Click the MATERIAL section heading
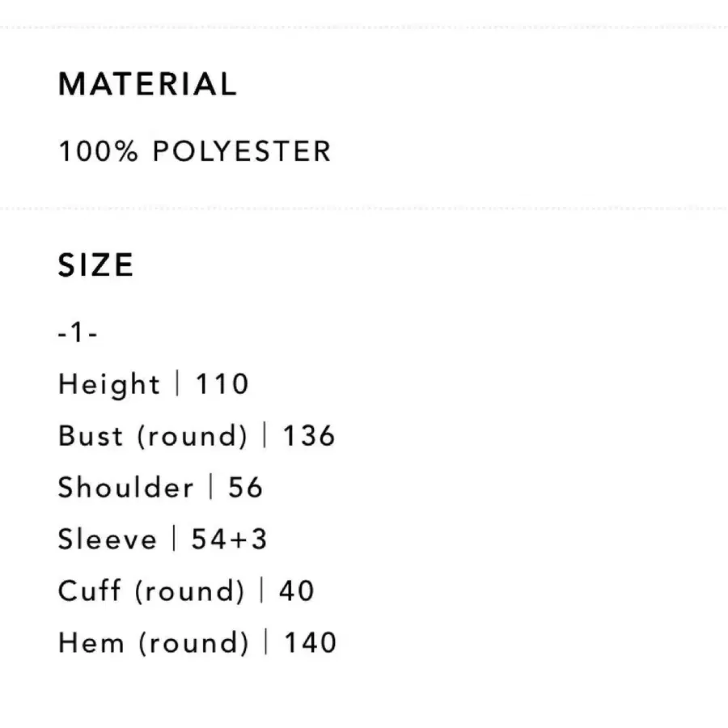 point(147,84)
